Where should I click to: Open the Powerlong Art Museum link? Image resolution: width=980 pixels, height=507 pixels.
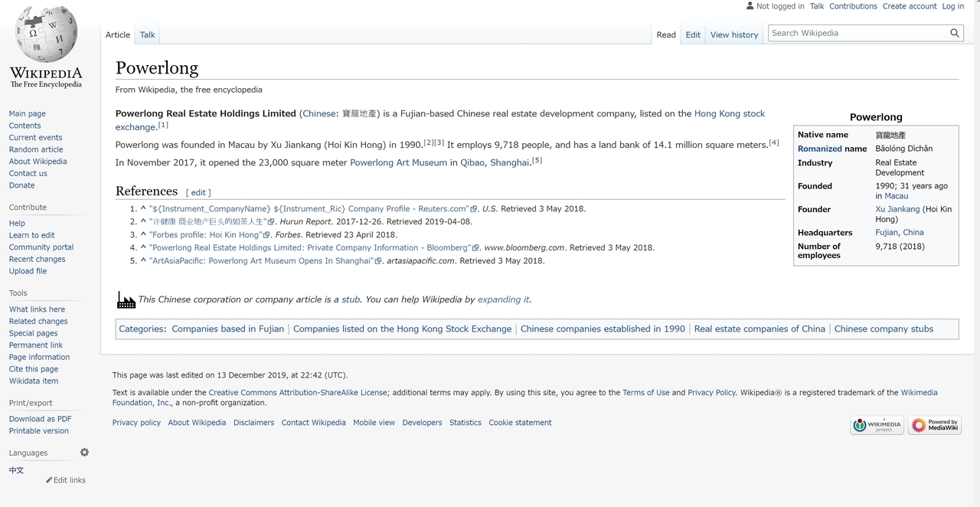[398, 162]
